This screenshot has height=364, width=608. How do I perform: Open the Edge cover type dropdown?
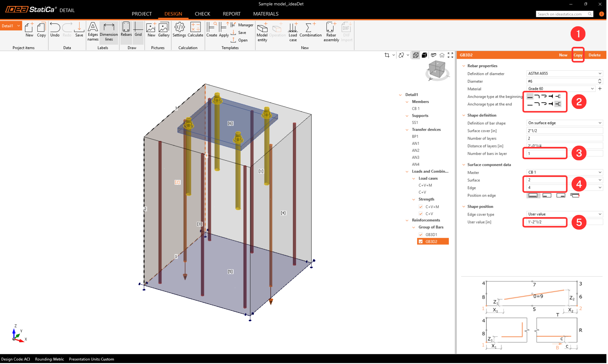[564, 214]
